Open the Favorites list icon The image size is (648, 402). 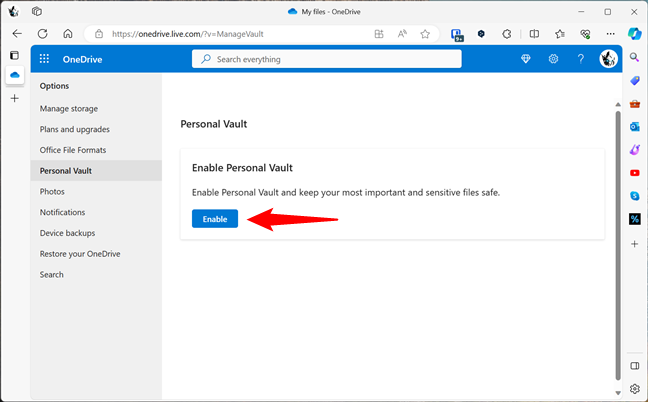[x=560, y=34]
